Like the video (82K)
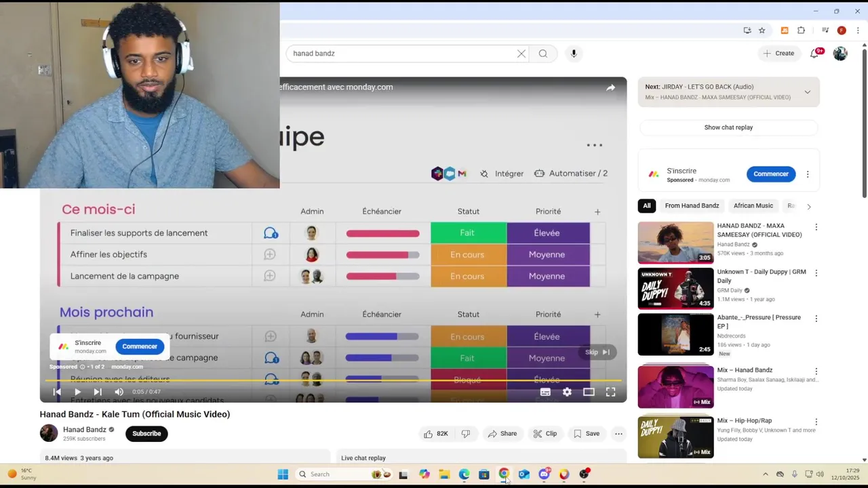The image size is (868, 488). coord(436,434)
